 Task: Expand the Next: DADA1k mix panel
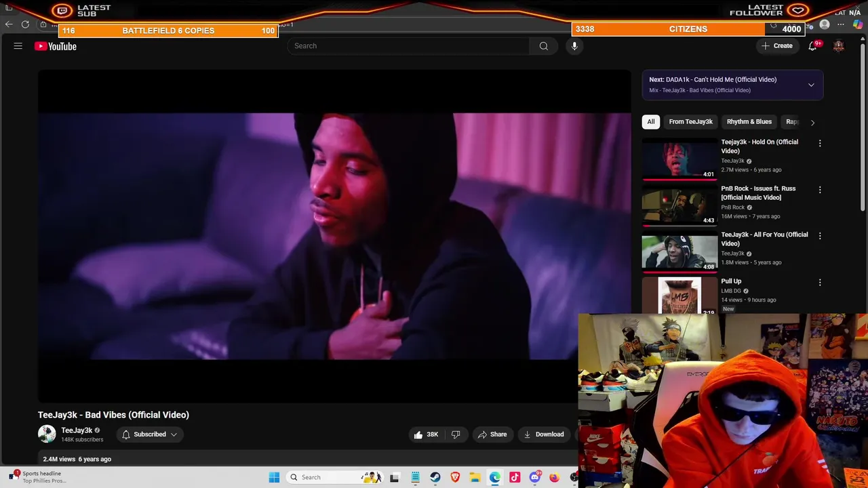point(811,85)
